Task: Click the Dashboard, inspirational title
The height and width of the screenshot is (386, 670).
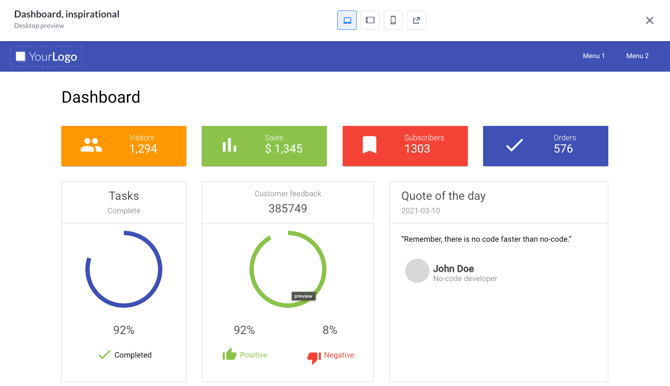Action: (x=67, y=14)
